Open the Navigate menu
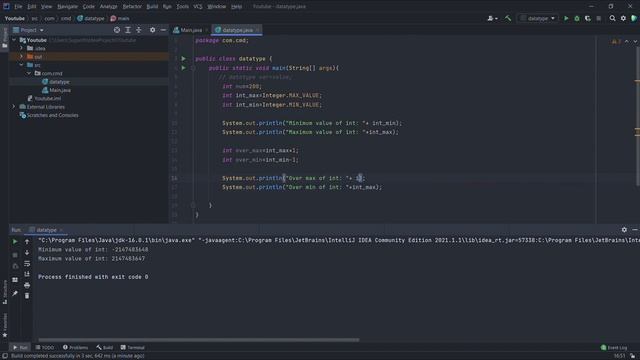This screenshot has height=360, width=640. pyautogui.click(x=67, y=7)
